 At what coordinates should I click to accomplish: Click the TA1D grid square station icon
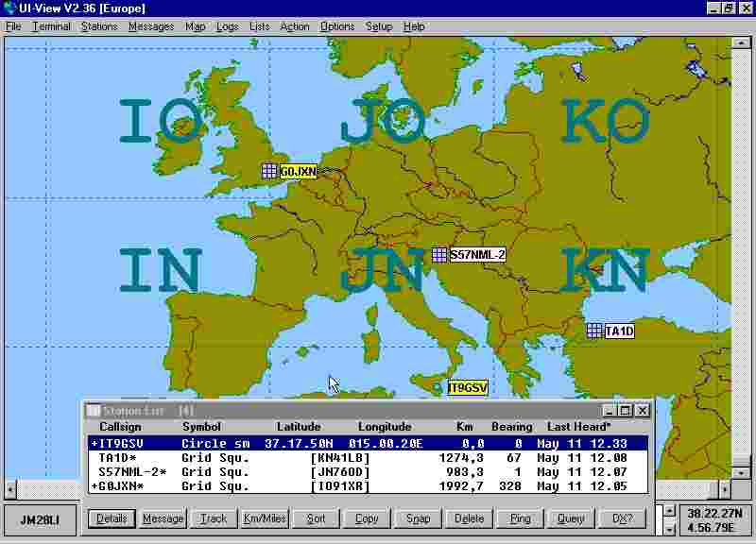click(595, 331)
